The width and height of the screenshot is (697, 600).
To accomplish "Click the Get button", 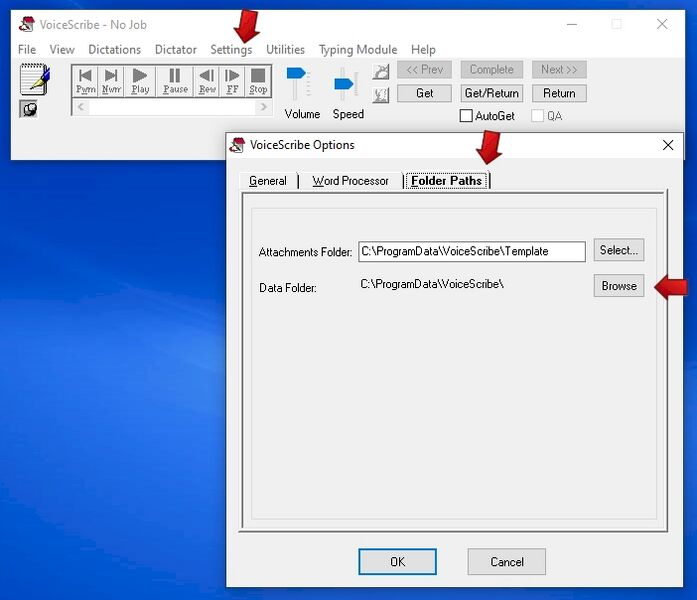I will tap(424, 93).
